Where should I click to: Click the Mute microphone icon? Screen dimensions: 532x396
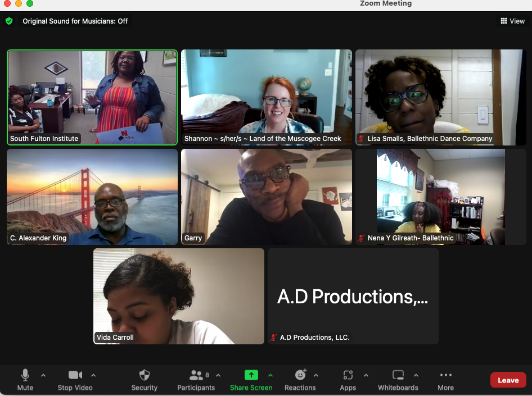(25, 375)
